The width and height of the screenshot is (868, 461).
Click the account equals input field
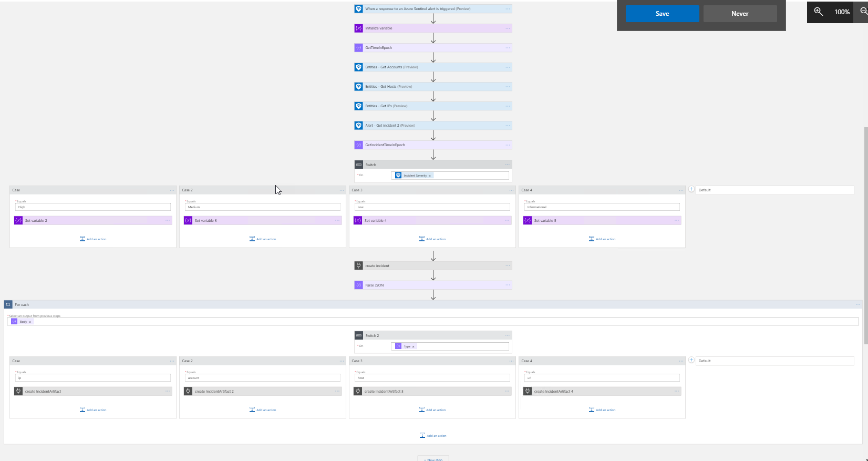(263, 378)
